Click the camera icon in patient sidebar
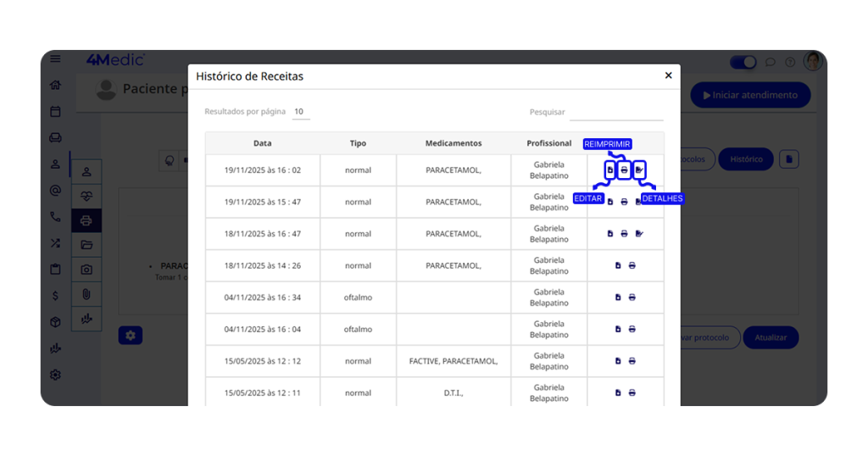The image size is (868, 456). pos(86,270)
